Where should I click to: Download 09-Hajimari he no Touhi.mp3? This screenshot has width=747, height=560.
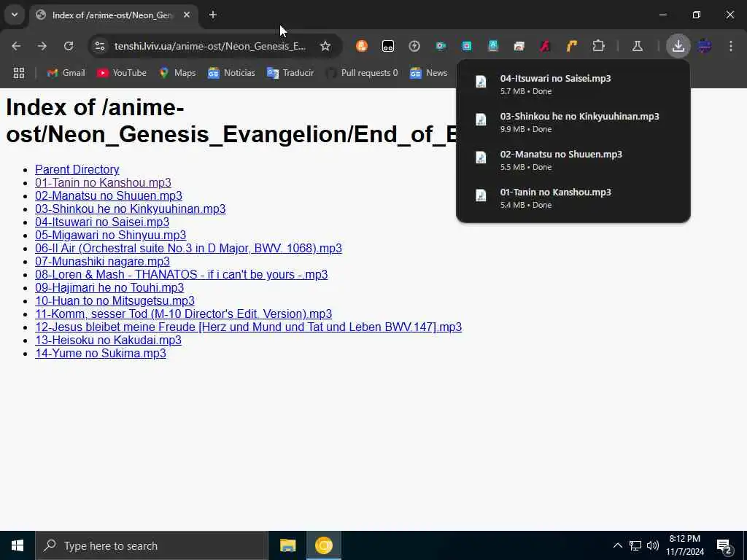(x=109, y=287)
